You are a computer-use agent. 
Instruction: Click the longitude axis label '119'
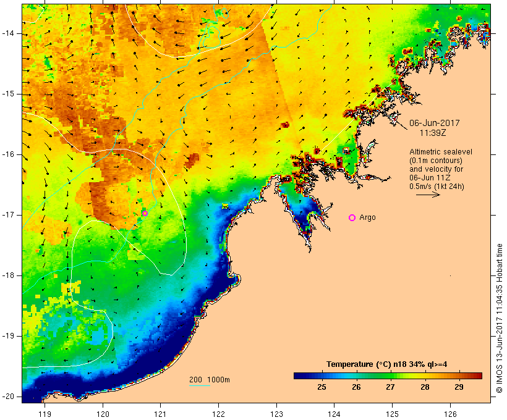[x=45, y=414]
